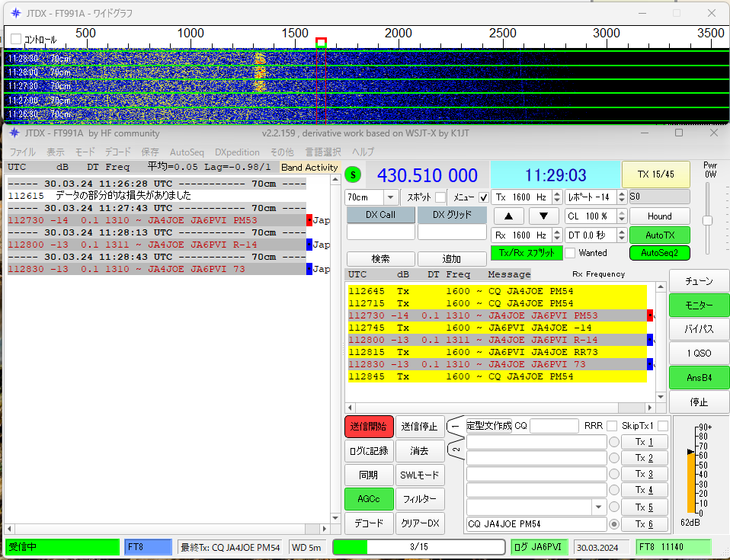Open the ヘルプ menu
The image size is (730, 560).
point(363,152)
